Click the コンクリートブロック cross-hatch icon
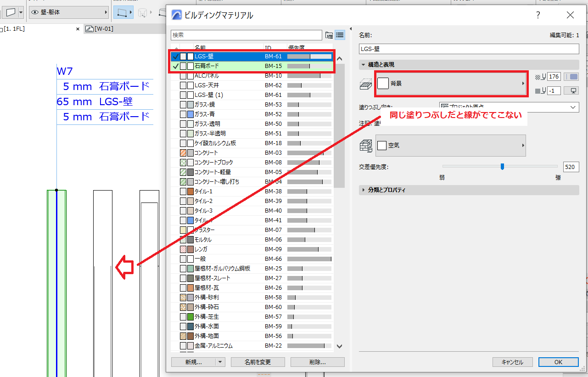588x377 pixels. point(183,163)
